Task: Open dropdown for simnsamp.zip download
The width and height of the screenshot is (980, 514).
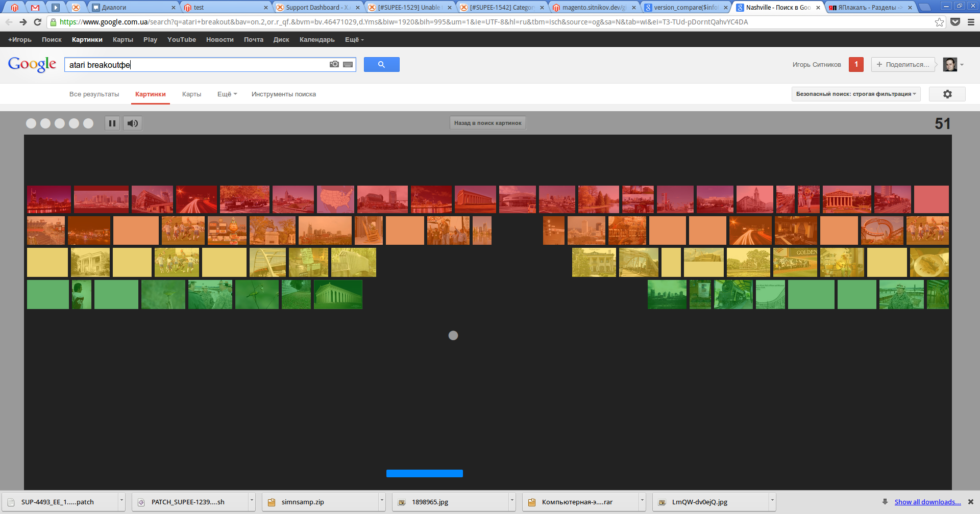Action: 382,502
